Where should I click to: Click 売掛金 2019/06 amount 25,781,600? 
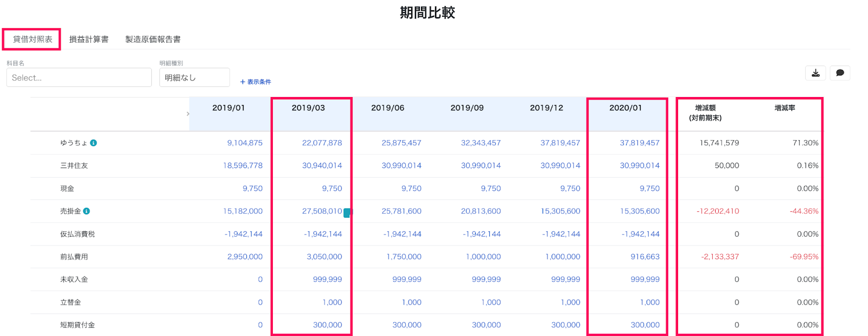click(x=401, y=211)
